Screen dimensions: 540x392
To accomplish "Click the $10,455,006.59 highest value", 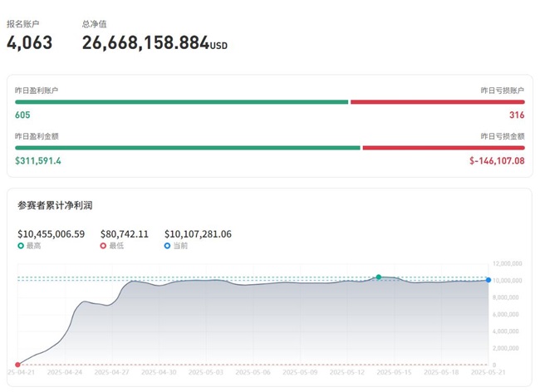I will 51,234.
